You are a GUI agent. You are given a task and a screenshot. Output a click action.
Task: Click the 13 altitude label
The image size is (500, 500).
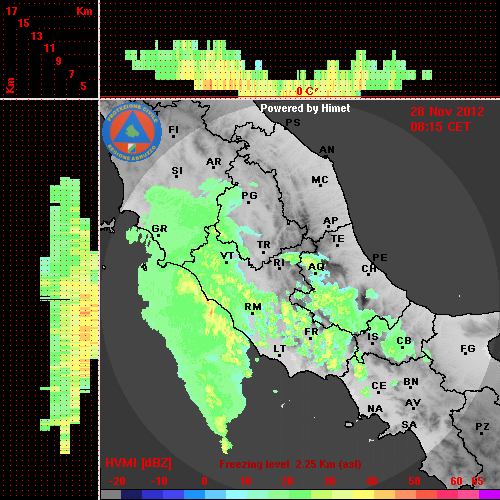[37, 36]
